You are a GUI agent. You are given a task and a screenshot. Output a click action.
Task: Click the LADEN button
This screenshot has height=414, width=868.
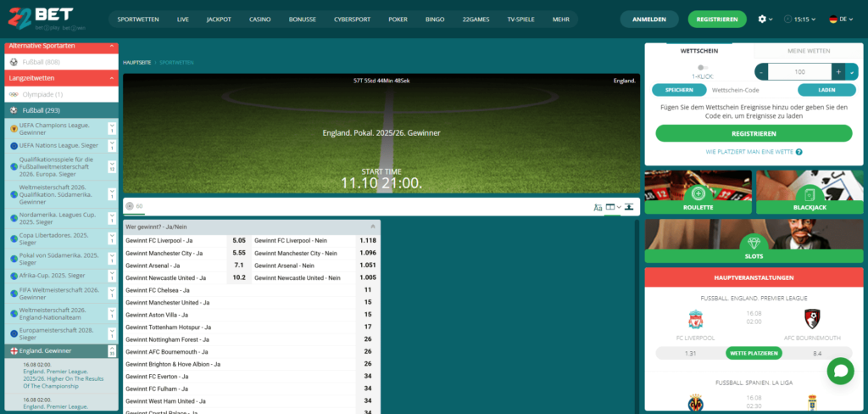(826, 90)
